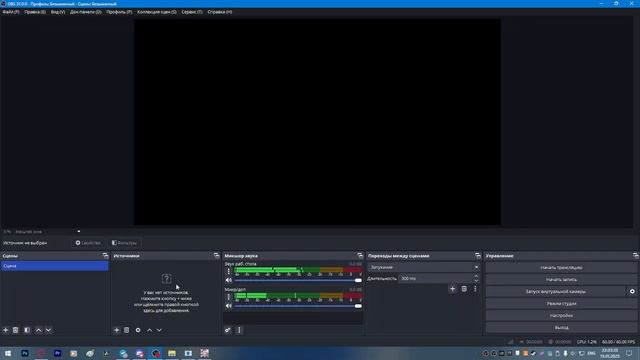This screenshot has height=360, width=640.
Task: Open scene filters icon in Scenes panel
Action: pos(27,330)
